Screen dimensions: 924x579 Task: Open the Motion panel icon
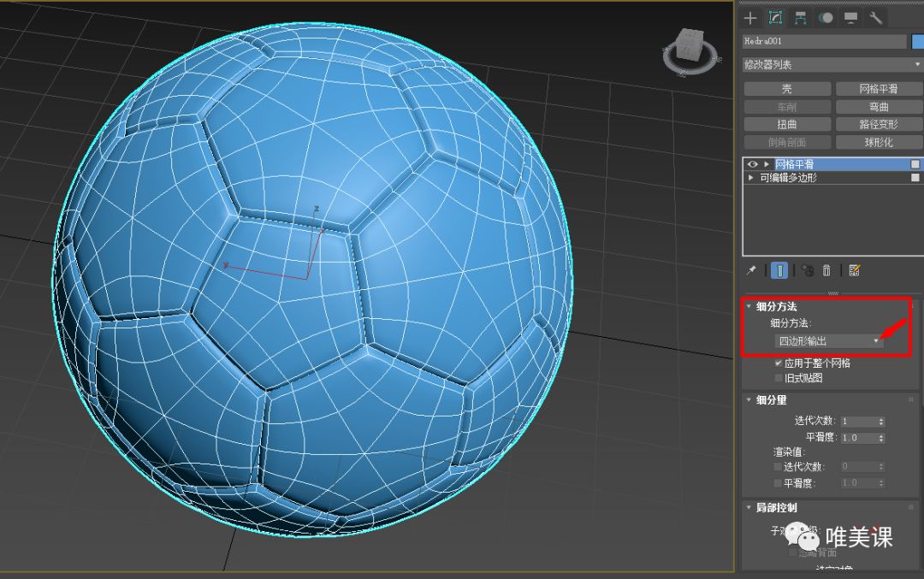[x=826, y=17]
